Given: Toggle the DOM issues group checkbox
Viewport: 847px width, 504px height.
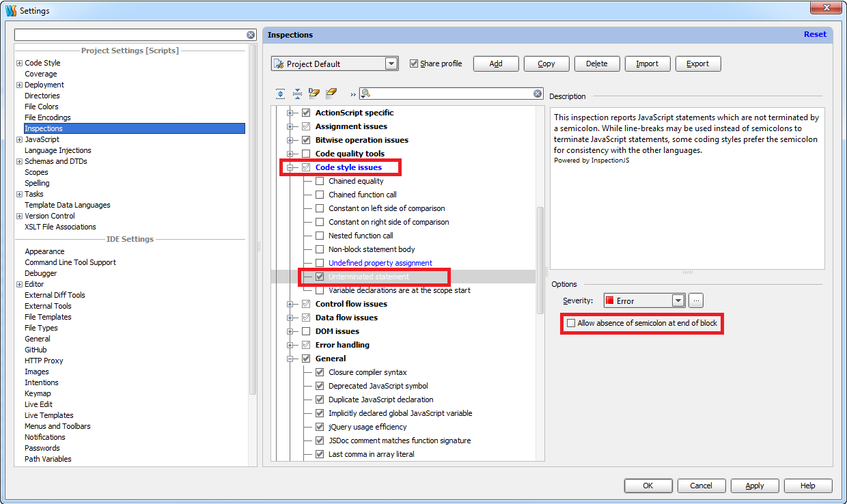Looking at the screenshot, I should pos(306,331).
